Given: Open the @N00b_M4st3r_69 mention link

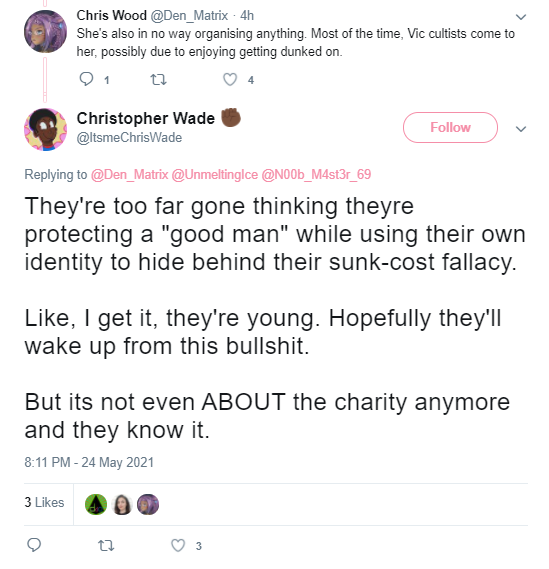Looking at the screenshot, I should tap(316, 175).
